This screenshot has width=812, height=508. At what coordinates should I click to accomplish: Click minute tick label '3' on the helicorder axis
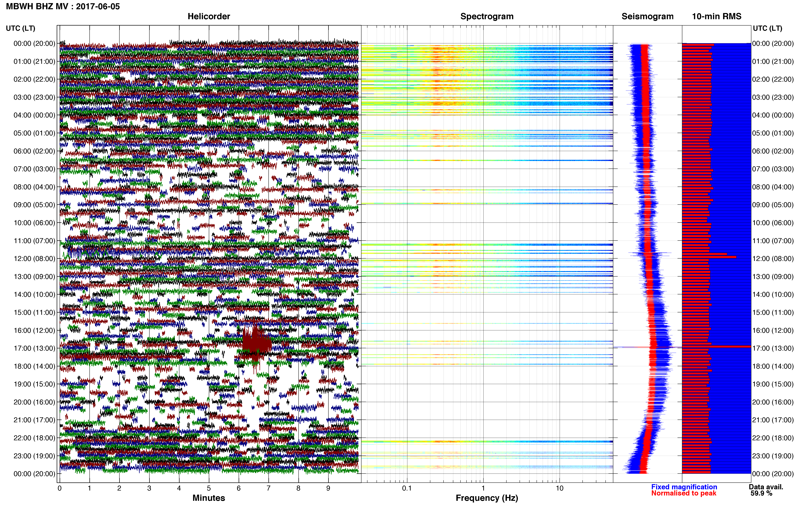pyautogui.click(x=149, y=488)
